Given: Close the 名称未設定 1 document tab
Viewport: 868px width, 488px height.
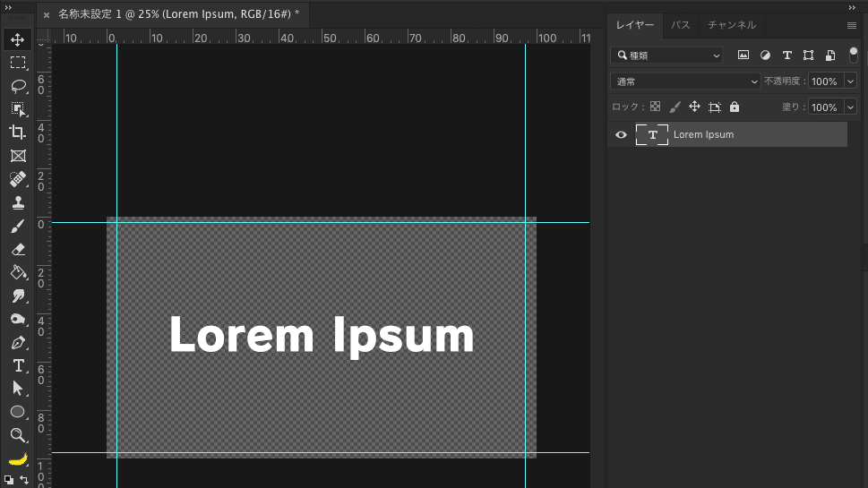Looking at the screenshot, I should (x=47, y=15).
